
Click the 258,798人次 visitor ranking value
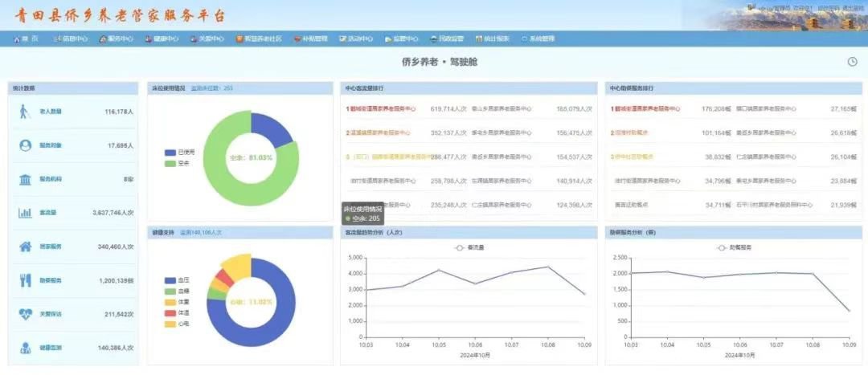click(x=448, y=181)
